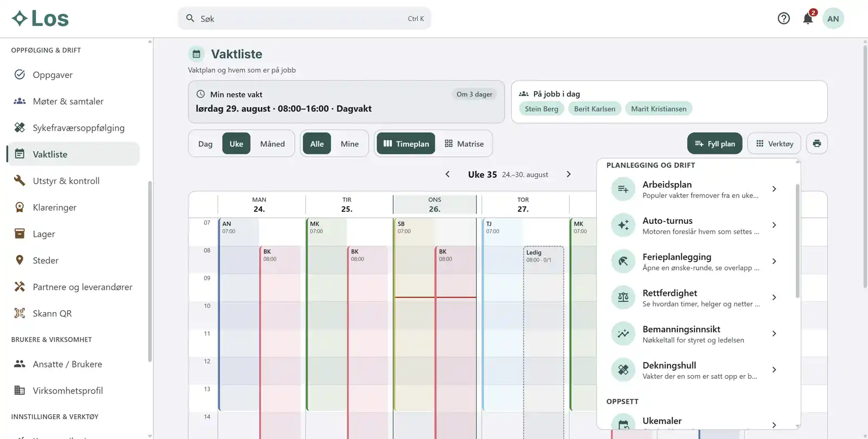This screenshot has width=868, height=439.
Task: Click the Fyll plan button
Action: pos(714,144)
